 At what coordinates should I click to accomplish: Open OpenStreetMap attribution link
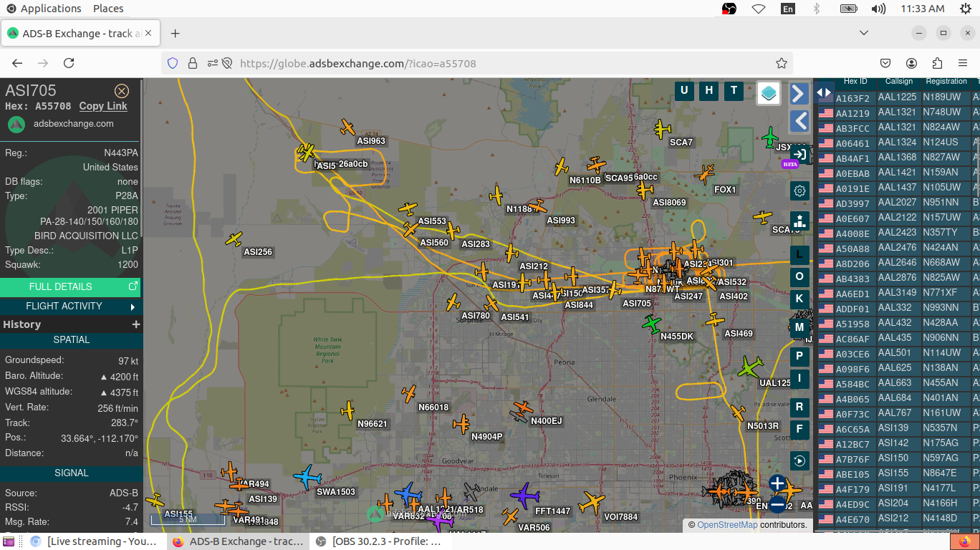coord(727,525)
